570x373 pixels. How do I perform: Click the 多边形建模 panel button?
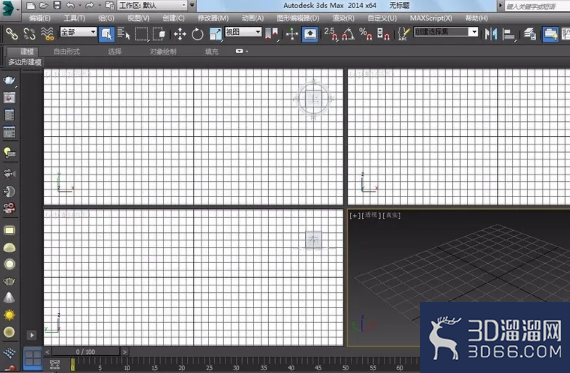click(x=25, y=62)
